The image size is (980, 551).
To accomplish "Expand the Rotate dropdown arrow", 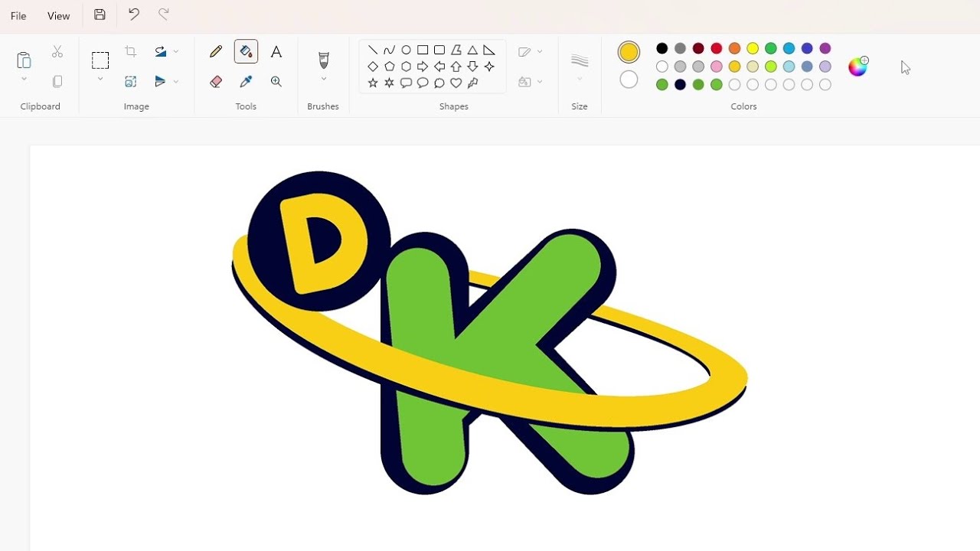I will (176, 52).
